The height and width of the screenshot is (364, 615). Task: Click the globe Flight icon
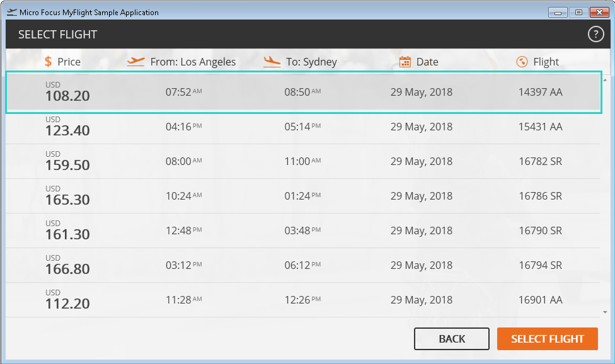point(521,62)
